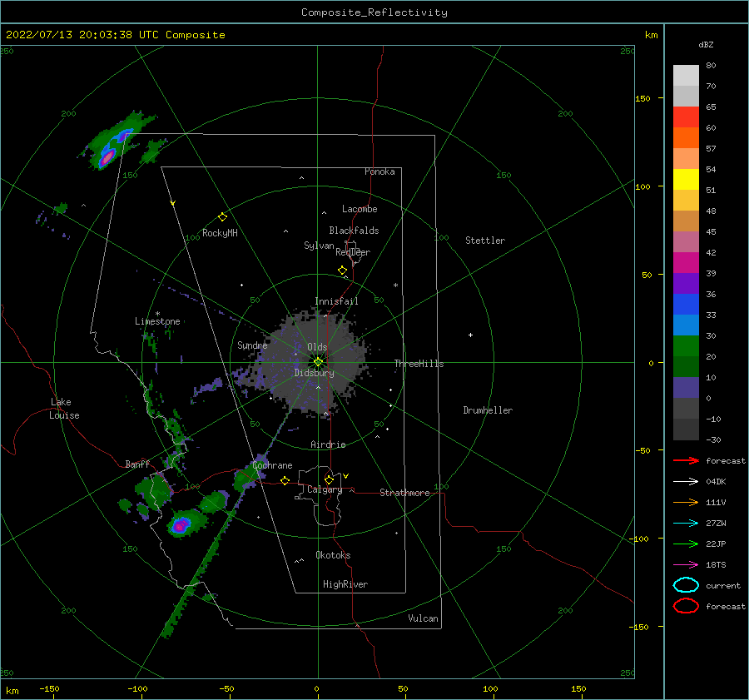
Task: Click the Blackfalds city label
Action: coord(354,231)
